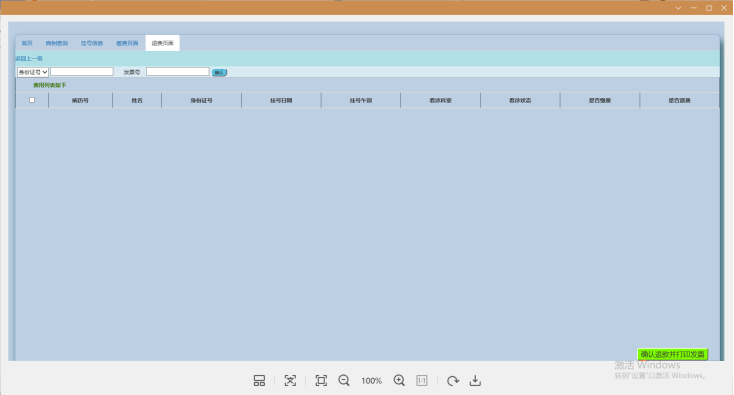Image resolution: width=734 pixels, height=395 pixels.
Task: Download the image with the save icon
Action: [x=475, y=380]
